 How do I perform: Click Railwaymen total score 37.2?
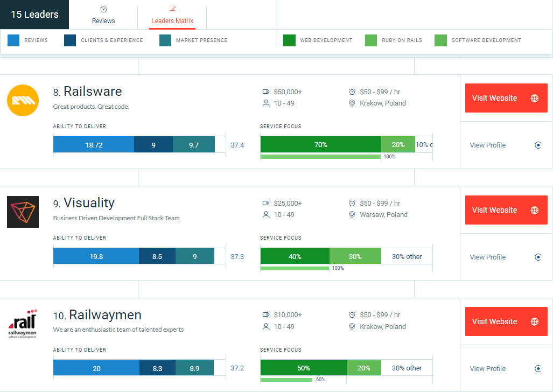pos(237,368)
